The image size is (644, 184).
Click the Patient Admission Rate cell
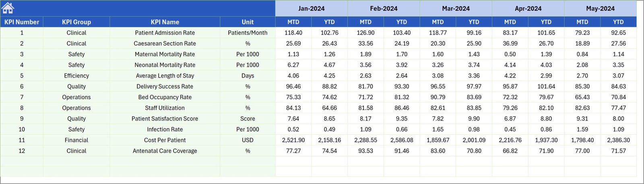point(165,33)
